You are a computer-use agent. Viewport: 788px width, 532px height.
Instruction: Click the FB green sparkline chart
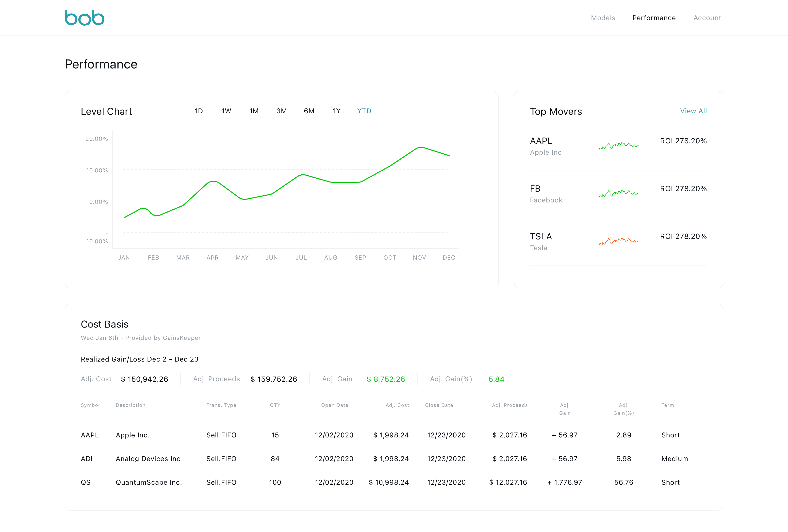[618, 194]
